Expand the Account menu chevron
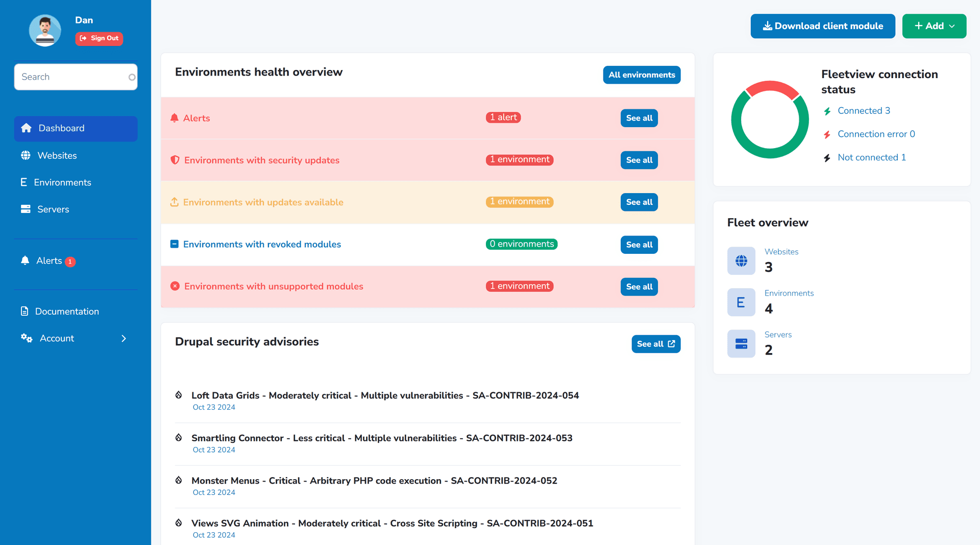 [x=124, y=338]
